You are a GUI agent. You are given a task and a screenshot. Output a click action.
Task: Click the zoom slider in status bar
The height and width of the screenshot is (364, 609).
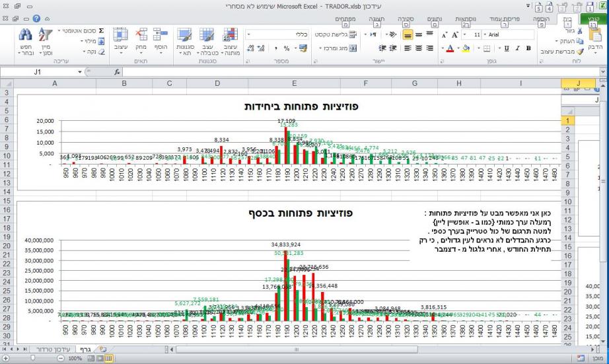point(32,357)
